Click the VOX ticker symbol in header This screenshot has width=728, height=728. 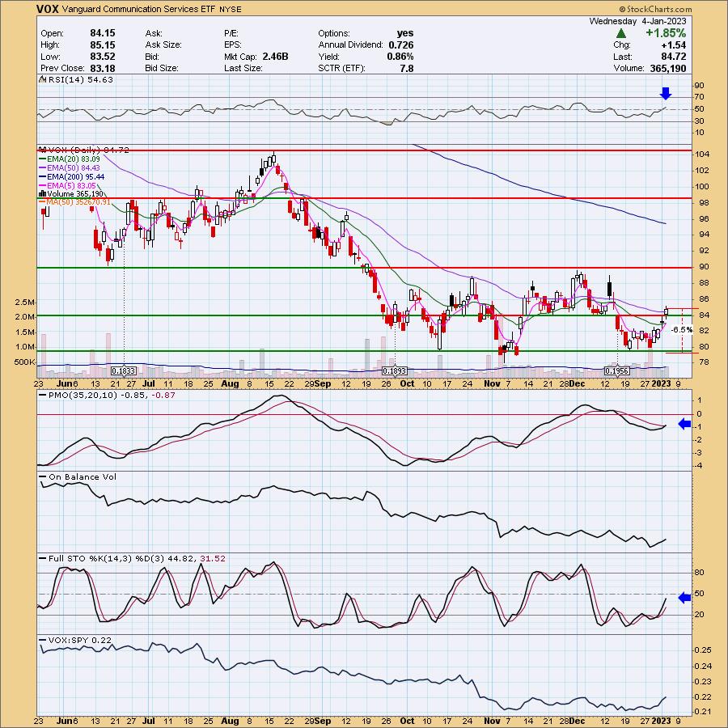coord(48,9)
